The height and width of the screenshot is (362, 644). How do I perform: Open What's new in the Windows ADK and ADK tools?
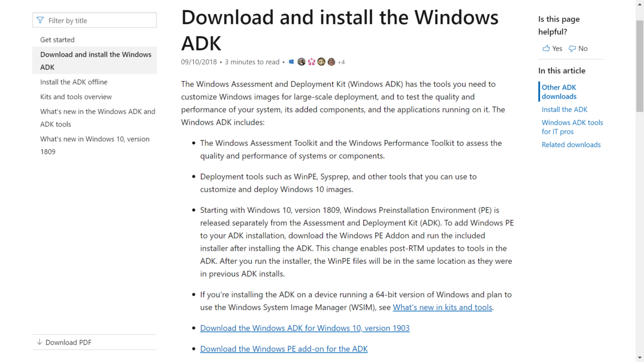[x=98, y=118]
